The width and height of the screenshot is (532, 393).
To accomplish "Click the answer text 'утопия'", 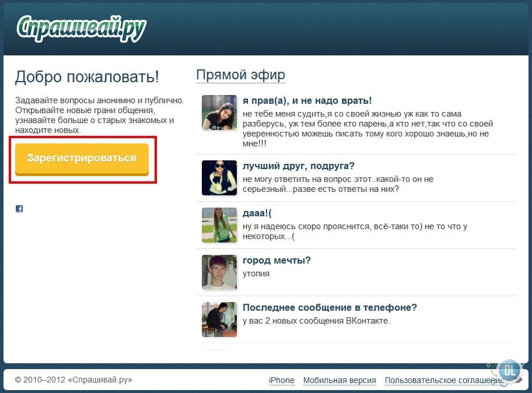I will pyautogui.click(x=256, y=273).
